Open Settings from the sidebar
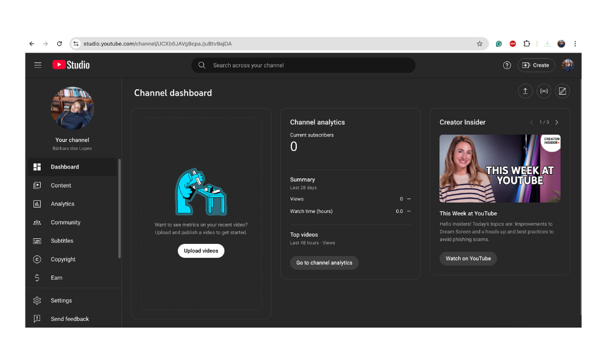 click(x=72, y=300)
